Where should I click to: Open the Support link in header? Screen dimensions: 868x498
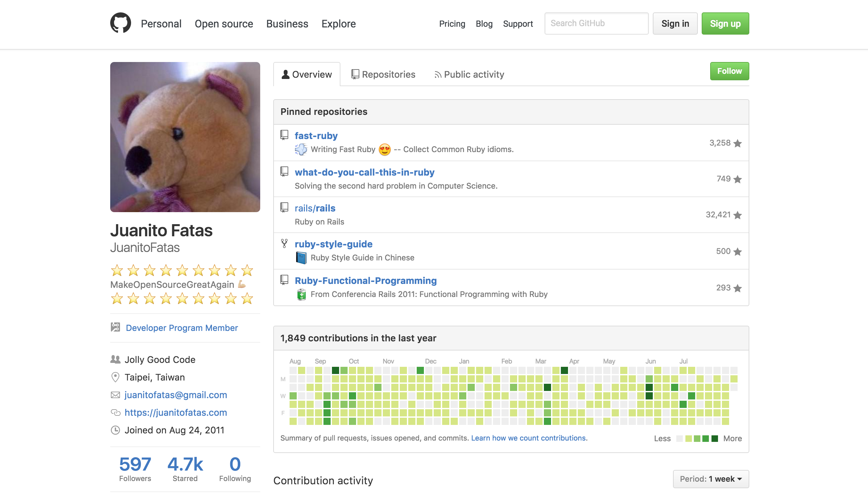[x=518, y=23]
